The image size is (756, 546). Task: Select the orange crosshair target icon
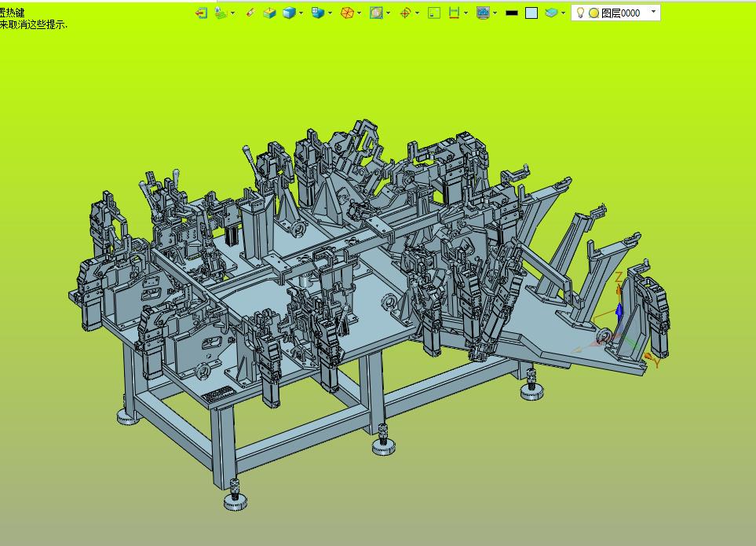tap(405, 13)
